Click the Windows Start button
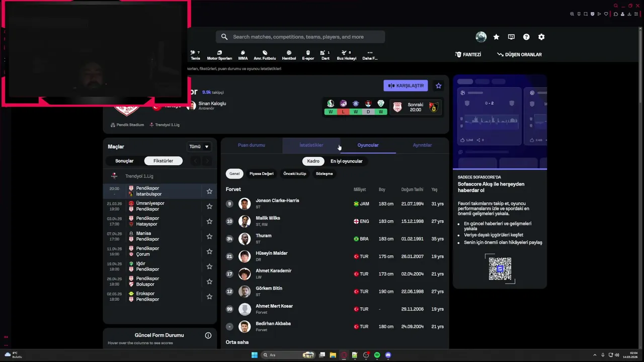 [255, 355]
